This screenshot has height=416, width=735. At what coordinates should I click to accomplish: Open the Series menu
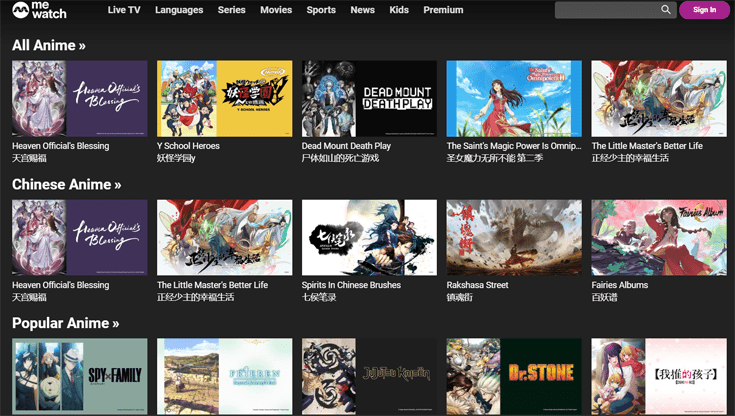(232, 10)
